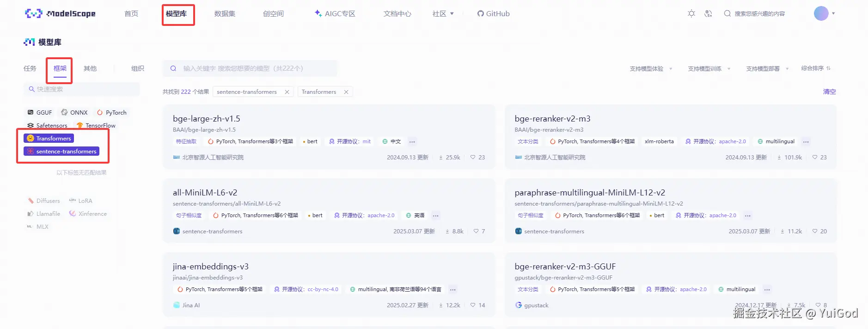Open the 模型库 model library tab
This screenshot has width=868, height=329.
pos(177,13)
